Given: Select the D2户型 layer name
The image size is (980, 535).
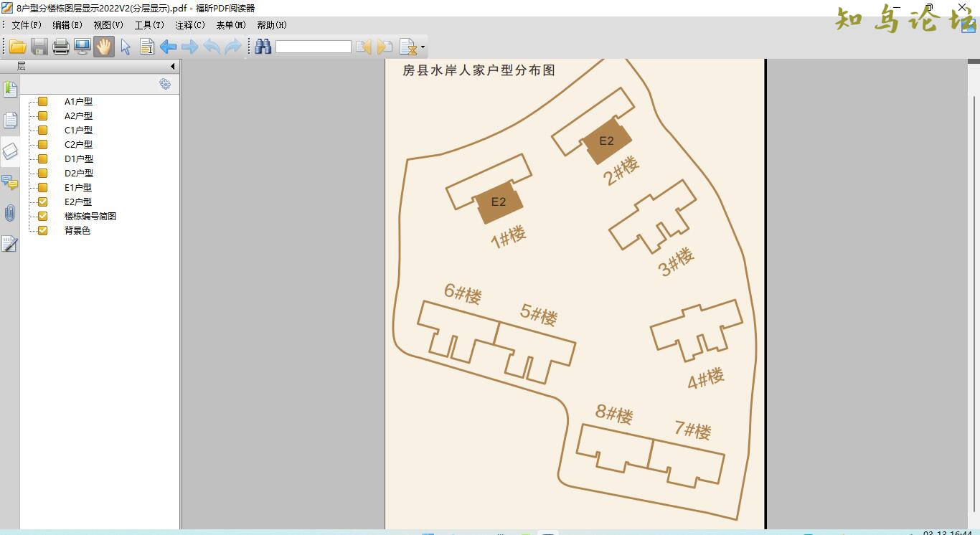Looking at the screenshot, I should (78, 174).
